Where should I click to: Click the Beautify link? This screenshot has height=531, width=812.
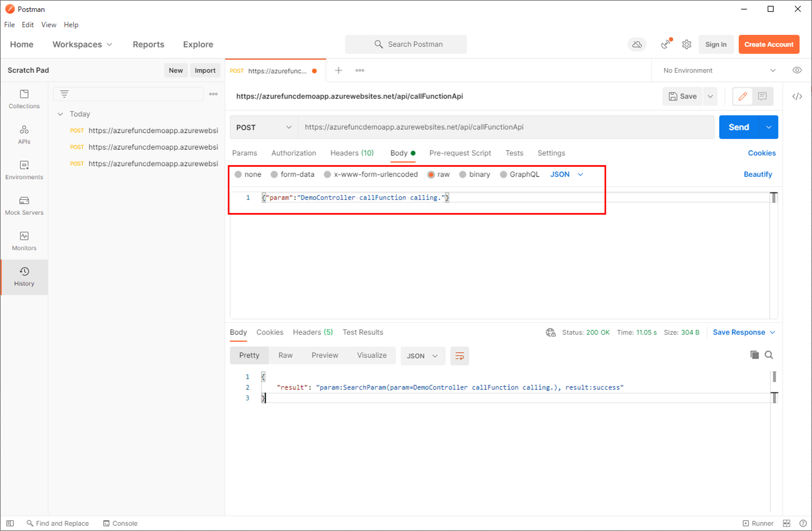[x=758, y=174]
